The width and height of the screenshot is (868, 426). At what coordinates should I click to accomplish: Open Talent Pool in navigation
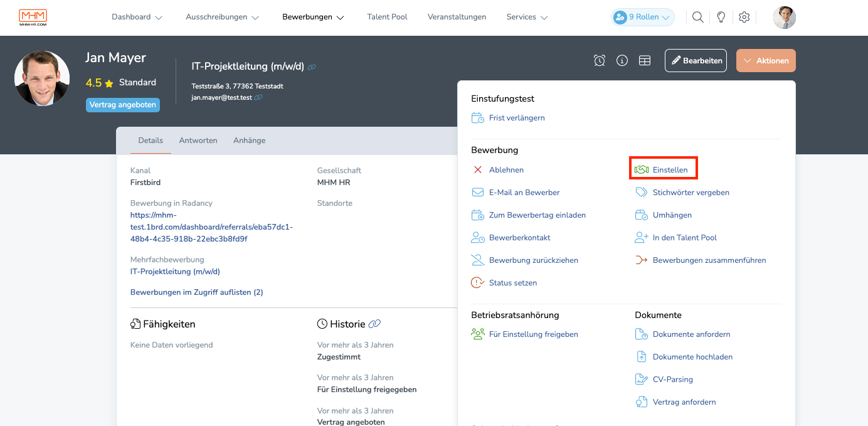tap(387, 17)
